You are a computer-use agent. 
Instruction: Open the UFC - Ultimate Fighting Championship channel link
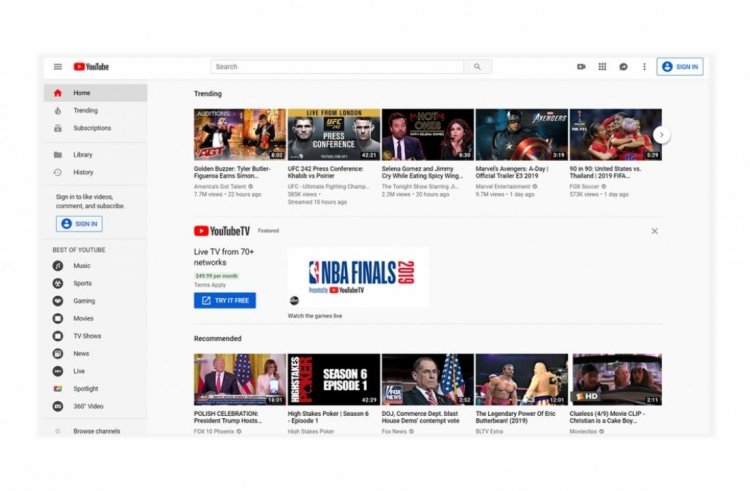pyautogui.click(x=328, y=186)
